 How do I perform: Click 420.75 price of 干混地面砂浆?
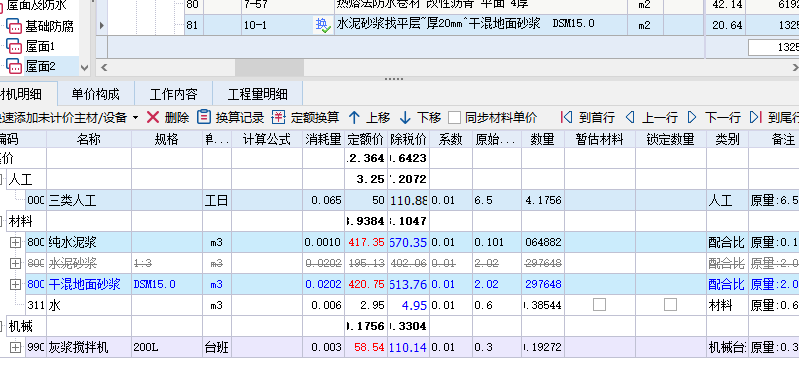tap(366, 284)
